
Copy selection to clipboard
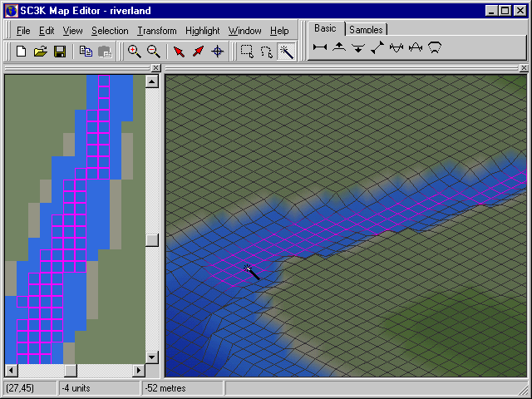pos(86,52)
